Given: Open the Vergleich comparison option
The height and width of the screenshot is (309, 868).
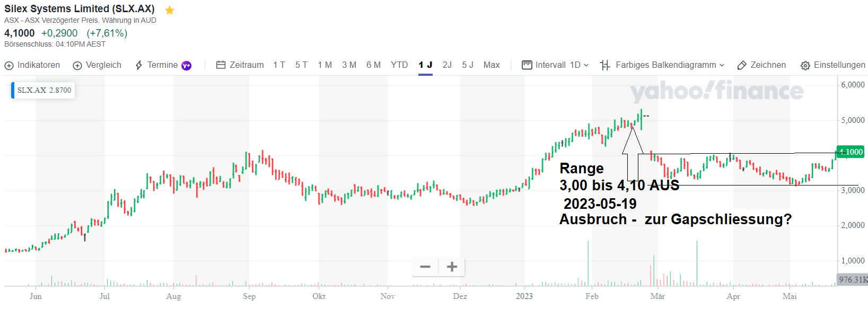Looking at the screenshot, I should click(x=97, y=65).
